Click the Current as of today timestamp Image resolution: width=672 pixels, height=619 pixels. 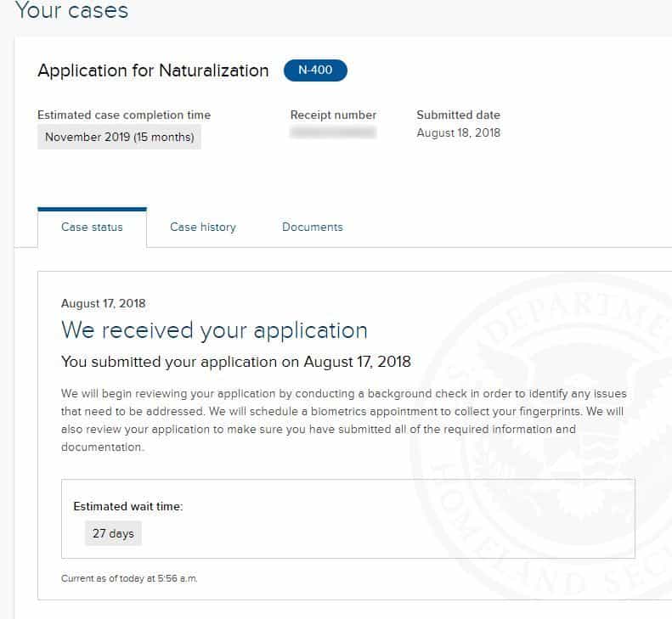(129, 578)
